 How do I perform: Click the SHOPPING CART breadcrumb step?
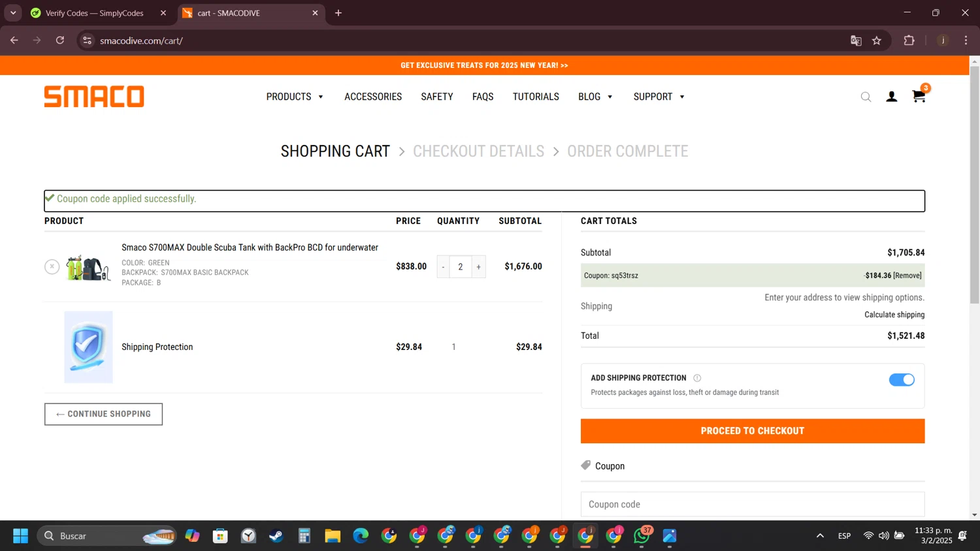tap(335, 151)
